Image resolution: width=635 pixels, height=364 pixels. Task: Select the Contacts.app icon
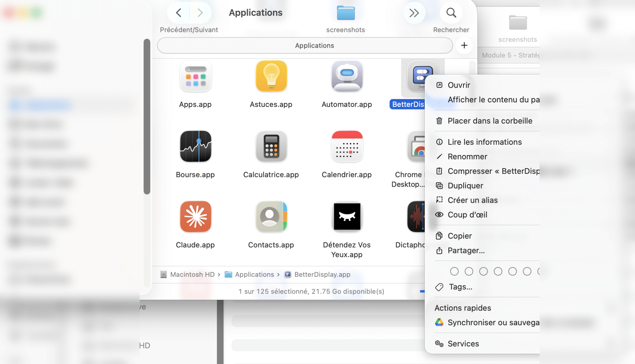point(271,216)
